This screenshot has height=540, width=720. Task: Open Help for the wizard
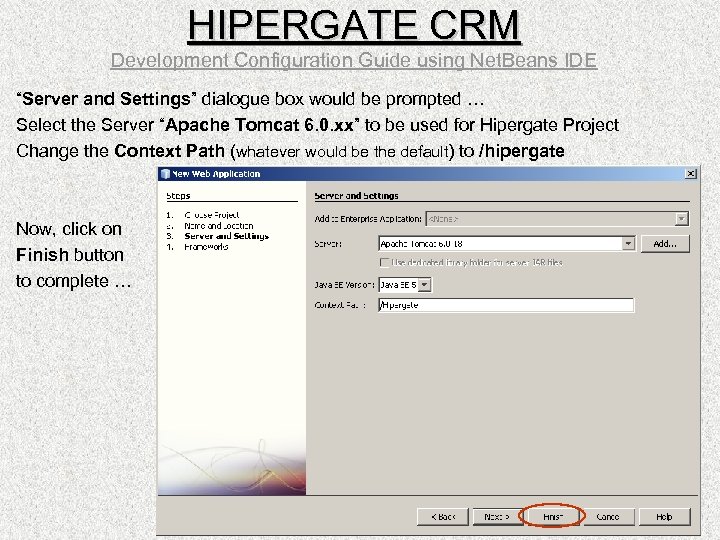click(664, 517)
